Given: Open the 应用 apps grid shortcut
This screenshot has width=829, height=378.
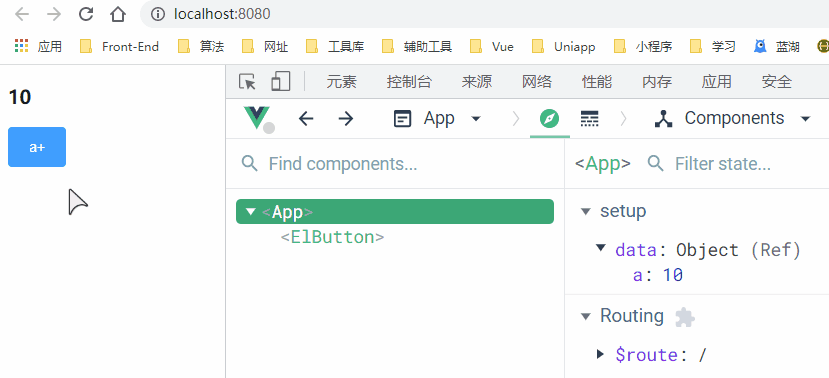Looking at the screenshot, I should tap(38, 47).
